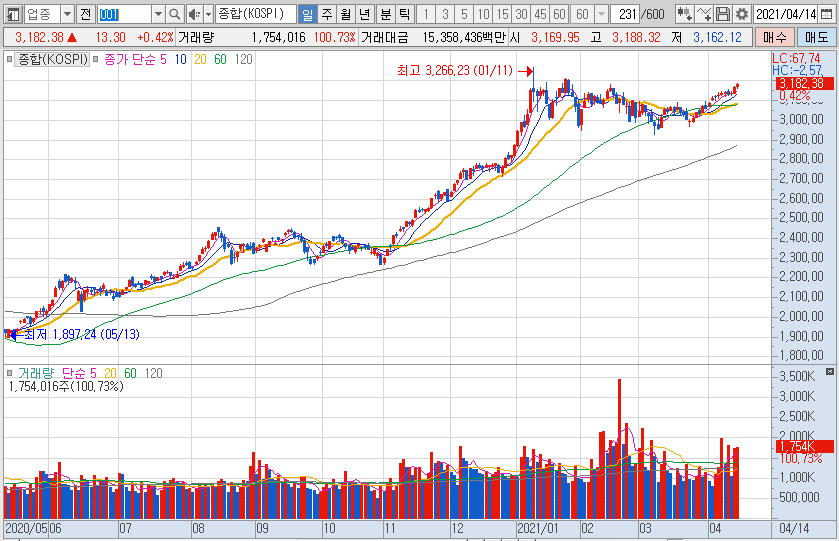The image size is (839, 541).
Task: Open the speaker options dropdown arrow
Action: pos(209,14)
